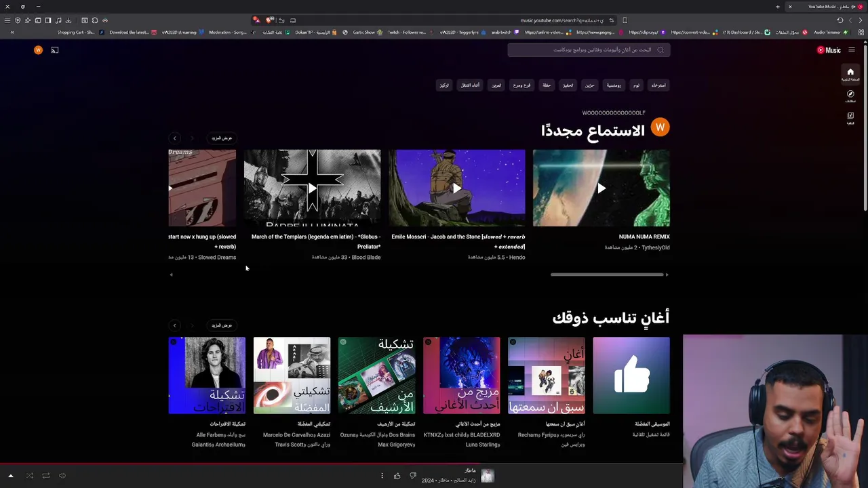The width and height of the screenshot is (868, 488).
Task: Select the تمرين mood chip
Action: 496,85
